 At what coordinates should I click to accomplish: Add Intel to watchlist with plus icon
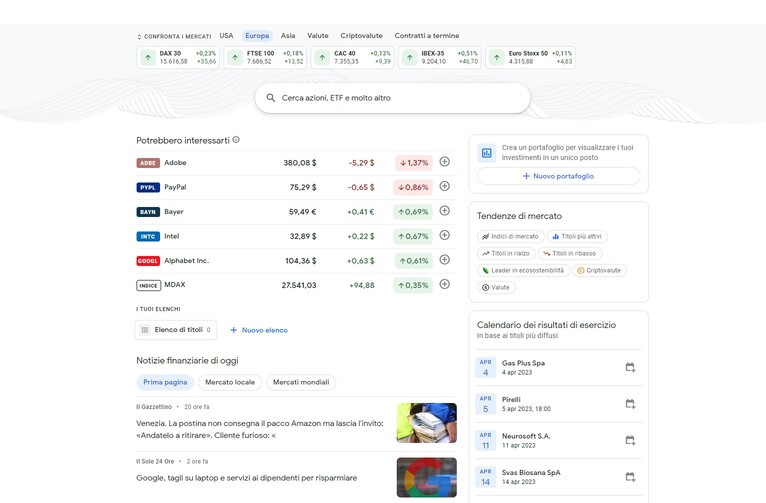pyautogui.click(x=444, y=235)
